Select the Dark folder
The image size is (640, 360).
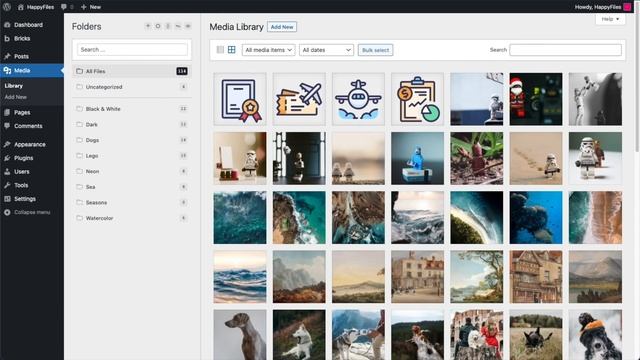[x=132, y=124]
